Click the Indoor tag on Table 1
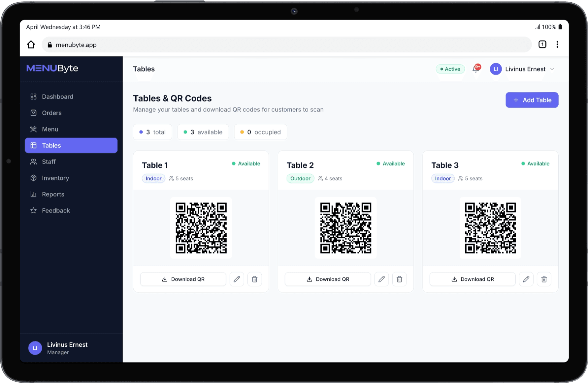The height and width of the screenshot is (383, 588). point(153,178)
